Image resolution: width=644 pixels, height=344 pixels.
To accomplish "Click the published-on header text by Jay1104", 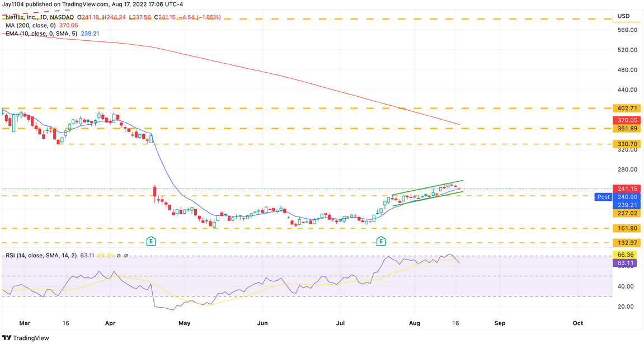I will [x=93, y=4].
